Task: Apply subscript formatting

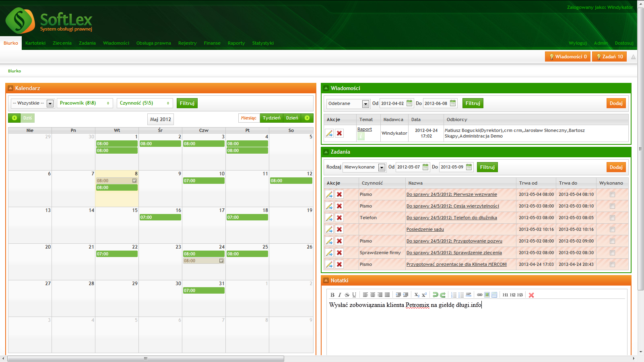Action: 417,295
